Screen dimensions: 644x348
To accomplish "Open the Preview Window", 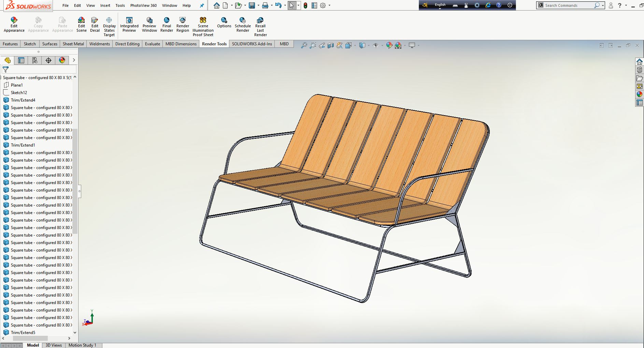I will [x=149, y=25].
